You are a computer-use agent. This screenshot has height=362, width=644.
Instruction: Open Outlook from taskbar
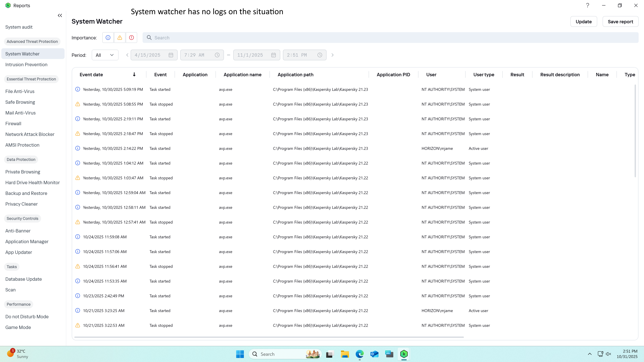[x=374, y=354]
